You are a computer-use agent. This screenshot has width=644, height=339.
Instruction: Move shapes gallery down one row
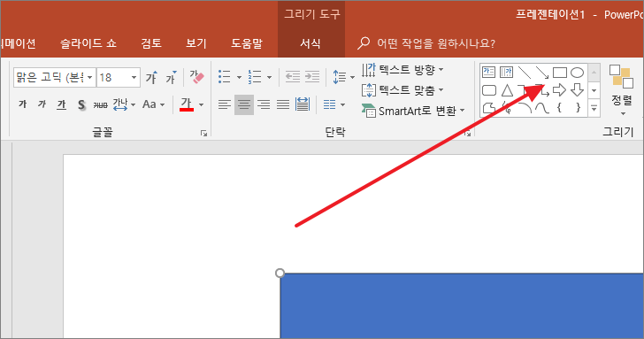pos(594,90)
